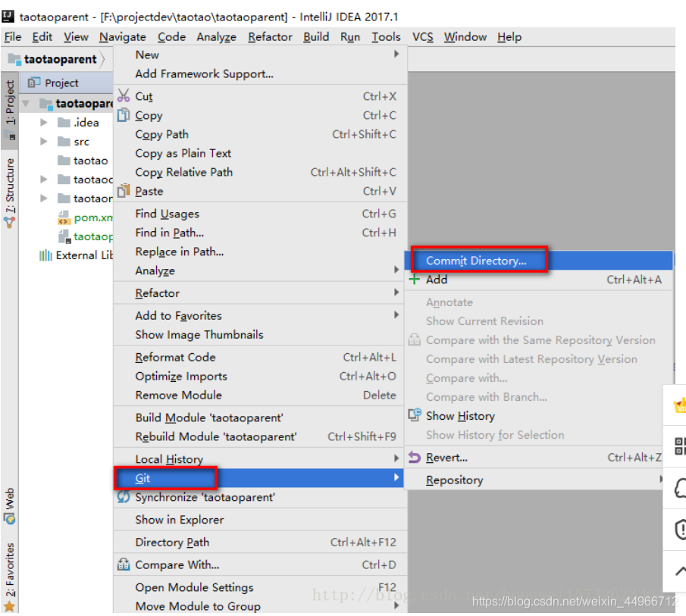686x616 pixels.
Task: Select Directory Path entry
Action: (259, 542)
